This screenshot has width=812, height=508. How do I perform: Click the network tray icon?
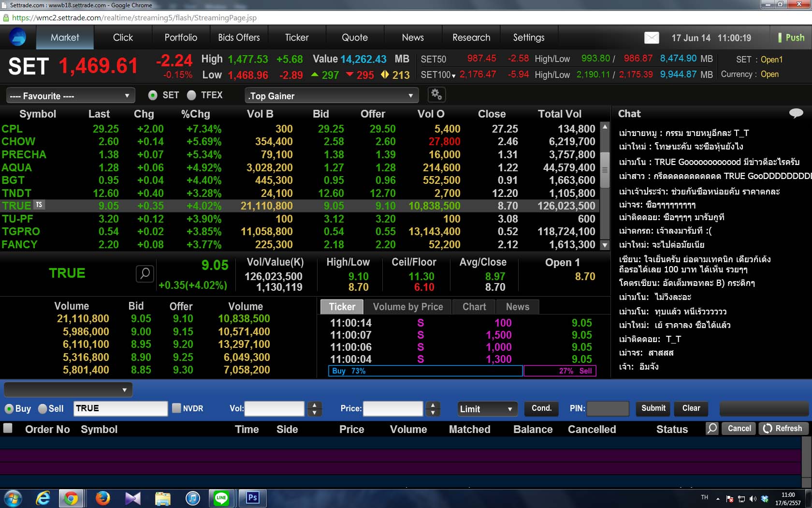(741, 499)
